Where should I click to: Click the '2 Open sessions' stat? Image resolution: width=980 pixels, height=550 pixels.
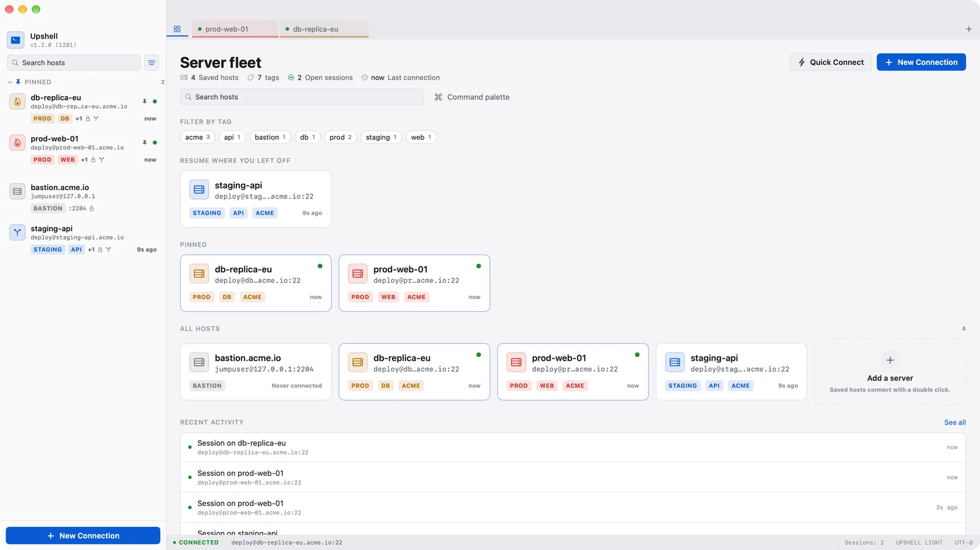pyautogui.click(x=320, y=78)
